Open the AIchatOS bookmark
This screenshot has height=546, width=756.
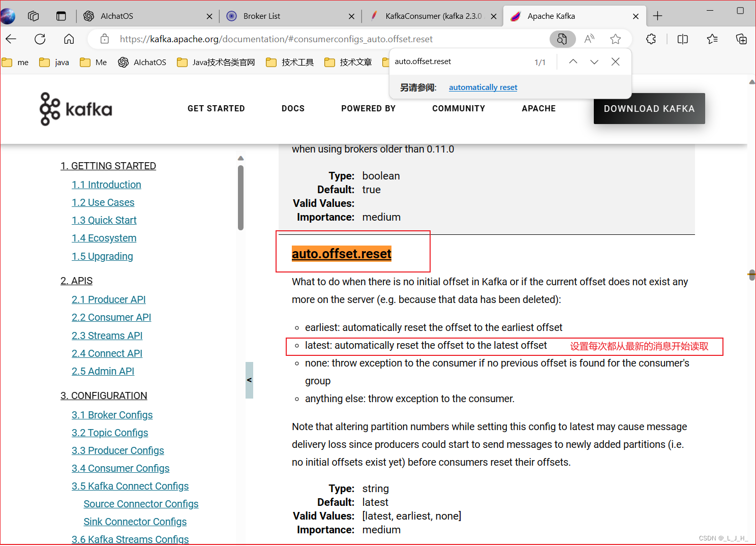click(142, 62)
